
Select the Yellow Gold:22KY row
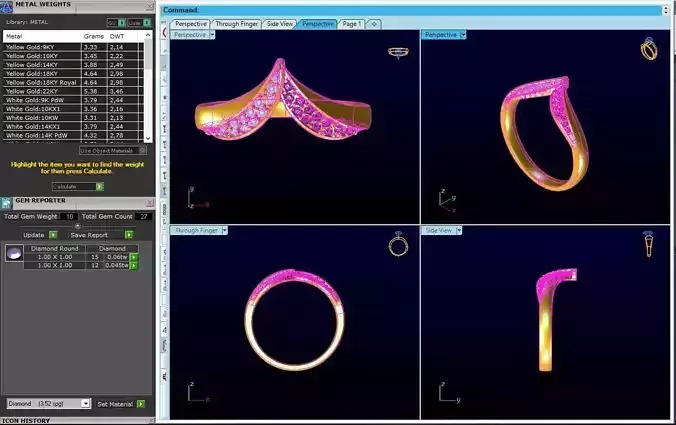[x=73, y=91]
